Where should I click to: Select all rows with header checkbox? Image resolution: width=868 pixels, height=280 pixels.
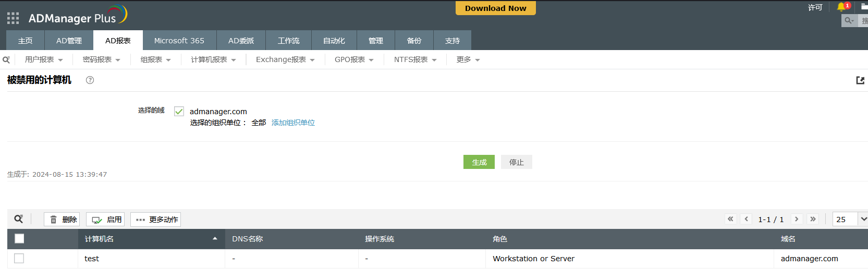click(19, 238)
